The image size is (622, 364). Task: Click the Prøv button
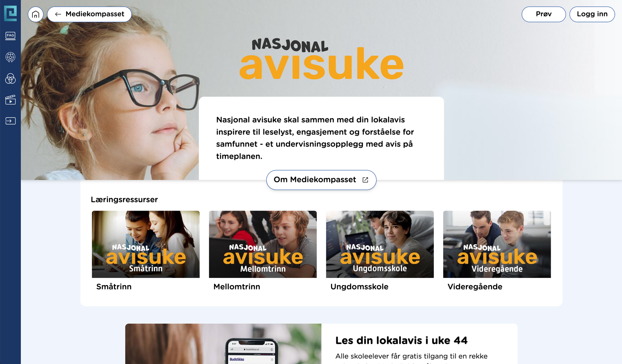click(x=544, y=14)
